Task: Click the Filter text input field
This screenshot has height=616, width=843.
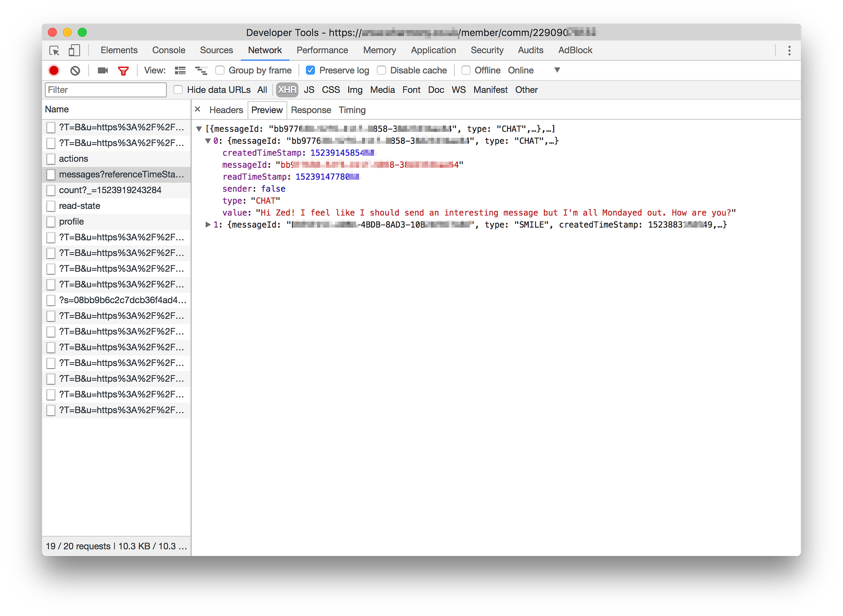Action: pyautogui.click(x=105, y=90)
